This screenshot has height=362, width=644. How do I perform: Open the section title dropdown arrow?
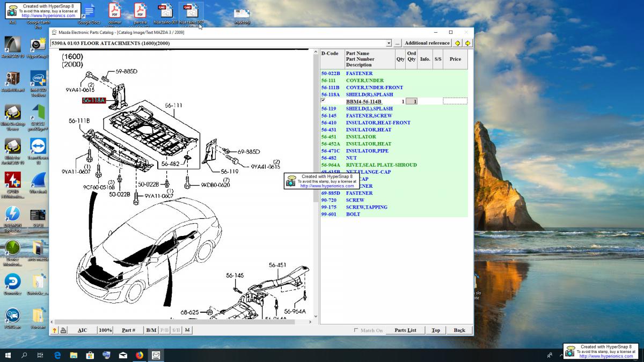click(389, 43)
